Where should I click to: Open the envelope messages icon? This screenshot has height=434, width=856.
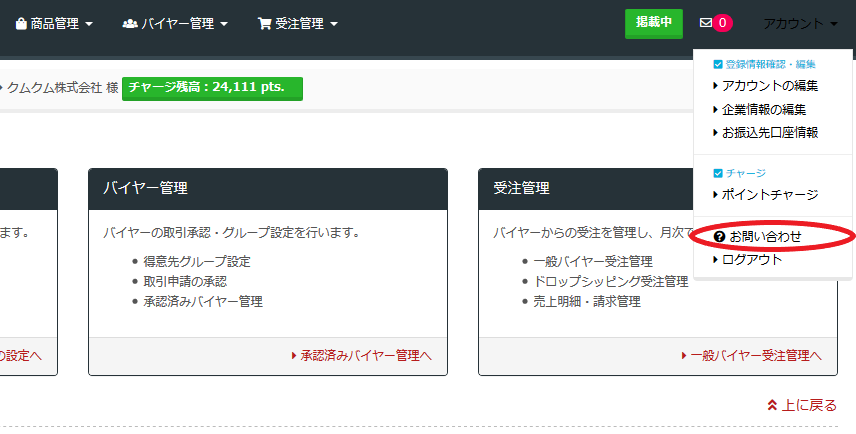[x=706, y=23]
